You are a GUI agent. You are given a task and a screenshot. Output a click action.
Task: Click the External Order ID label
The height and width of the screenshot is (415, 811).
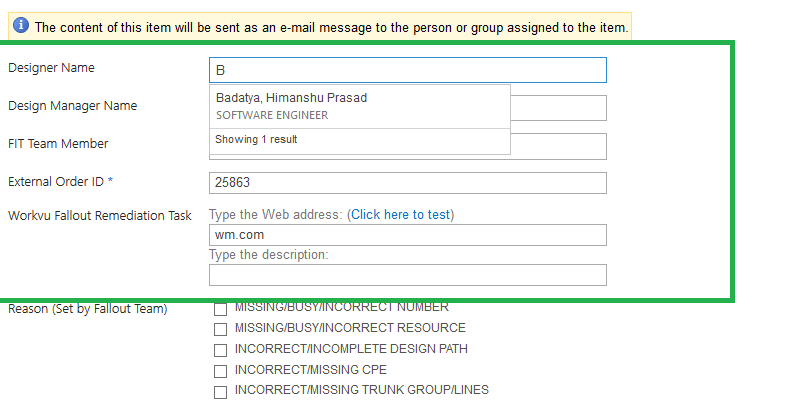[60, 182]
